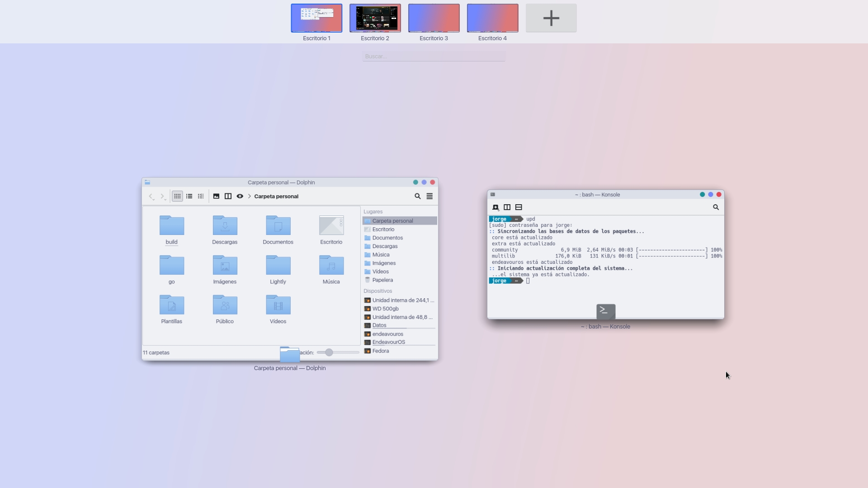Open Konsole's search with the magnifier icon
This screenshot has width=868, height=488.
click(716, 207)
